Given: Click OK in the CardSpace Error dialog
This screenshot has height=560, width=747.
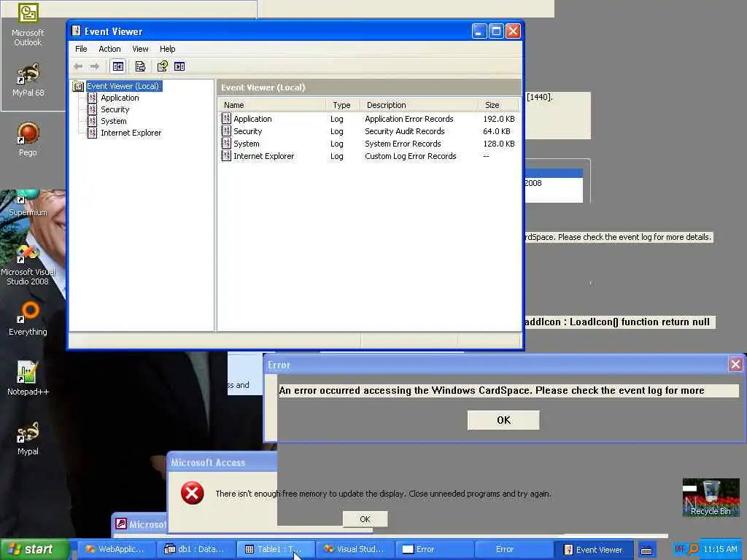Looking at the screenshot, I should point(503,420).
